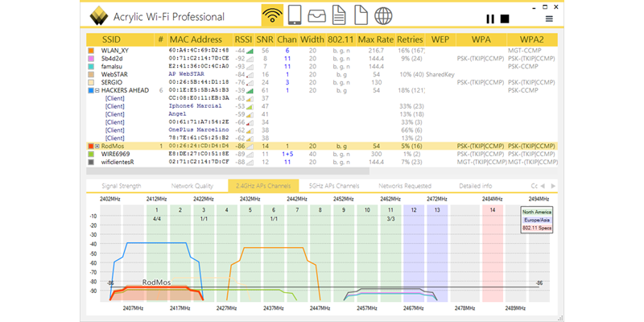Stop the Wi-Fi capture

[505, 18]
